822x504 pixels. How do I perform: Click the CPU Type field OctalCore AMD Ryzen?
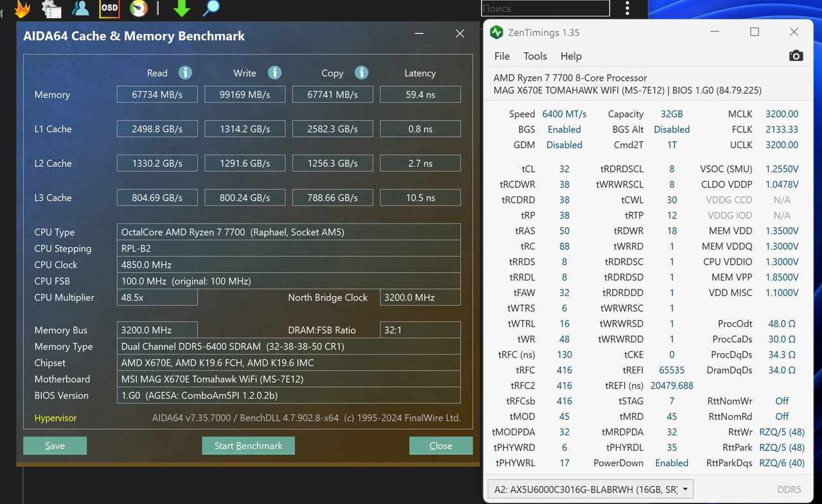[x=289, y=232]
